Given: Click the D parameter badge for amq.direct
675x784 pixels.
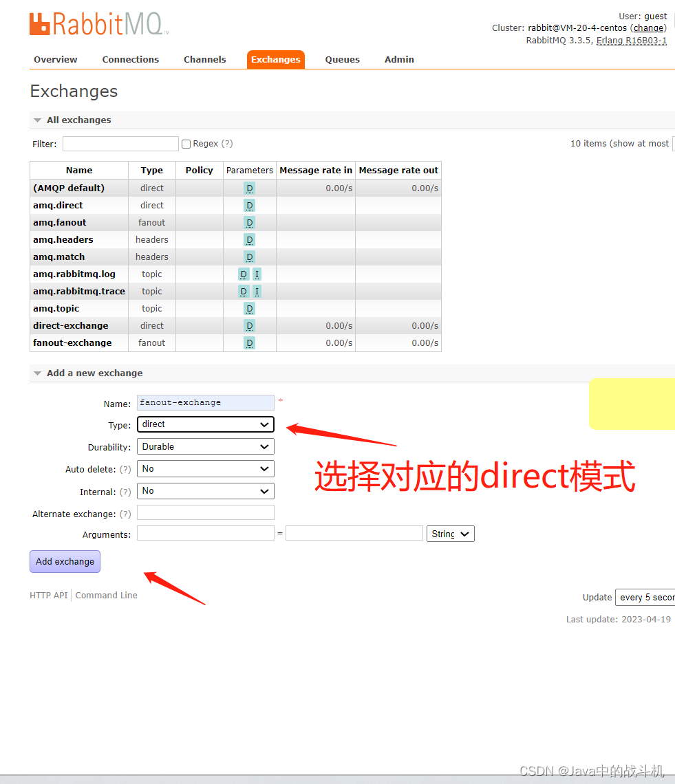Looking at the screenshot, I should [249, 206].
